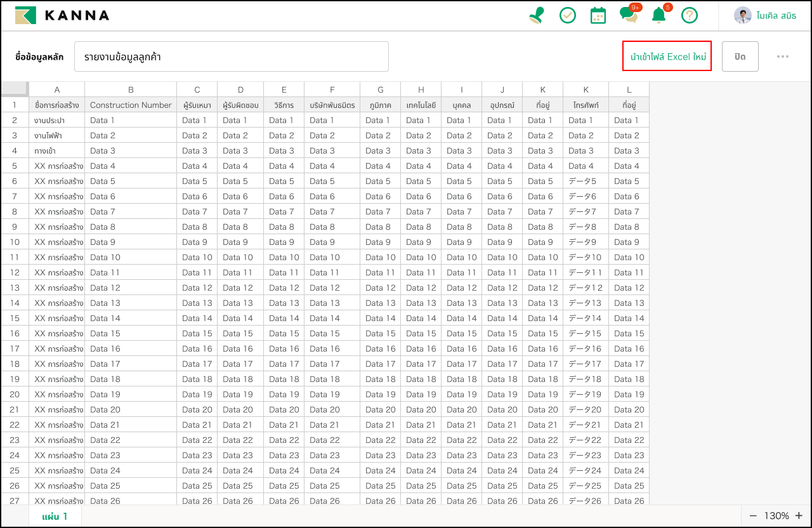The height and width of the screenshot is (528, 812).
Task: View notifications bell icon
Action: [x=659, y=15]
